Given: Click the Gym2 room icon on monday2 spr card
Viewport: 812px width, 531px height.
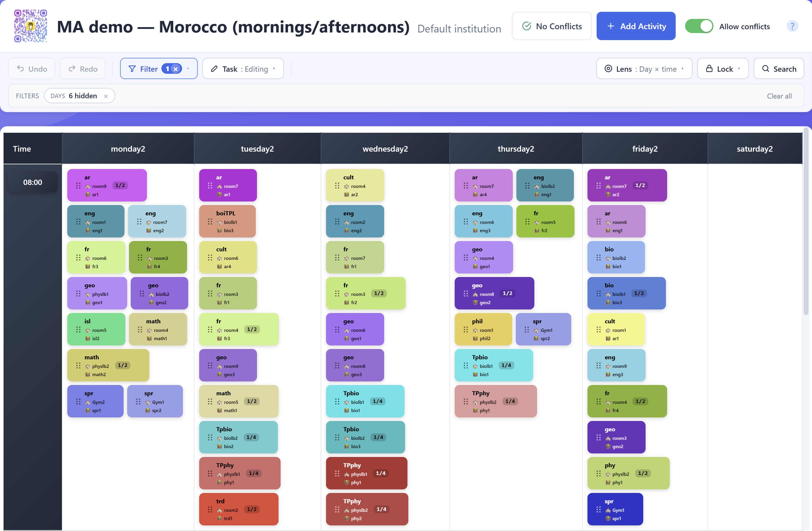Looking at the screenshot, I should pos(88,402).
